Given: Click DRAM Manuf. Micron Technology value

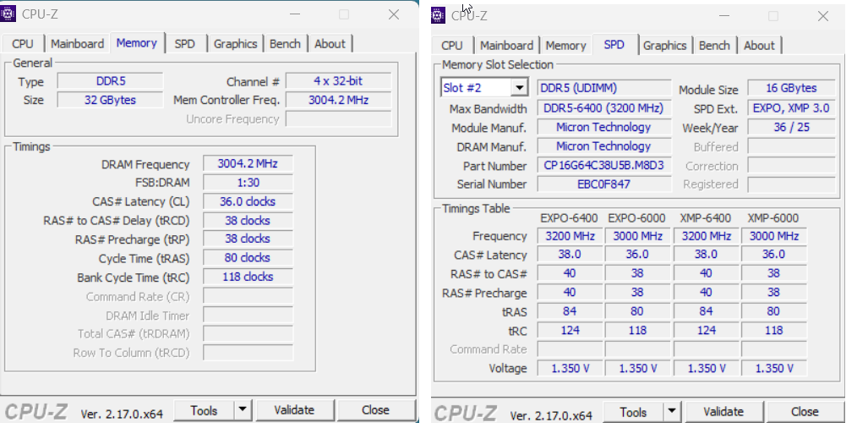Looking at the screenshot, I should pyautogui.click(x=604, y=146).
